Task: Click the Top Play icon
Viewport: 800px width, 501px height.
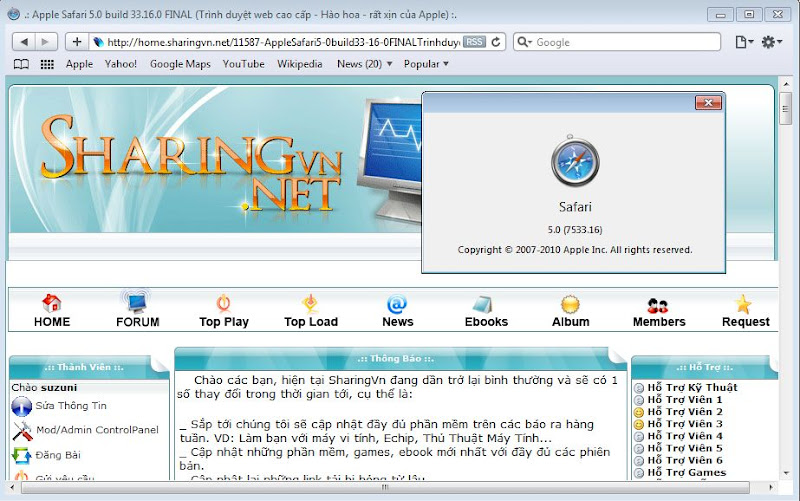Action: 223,303
